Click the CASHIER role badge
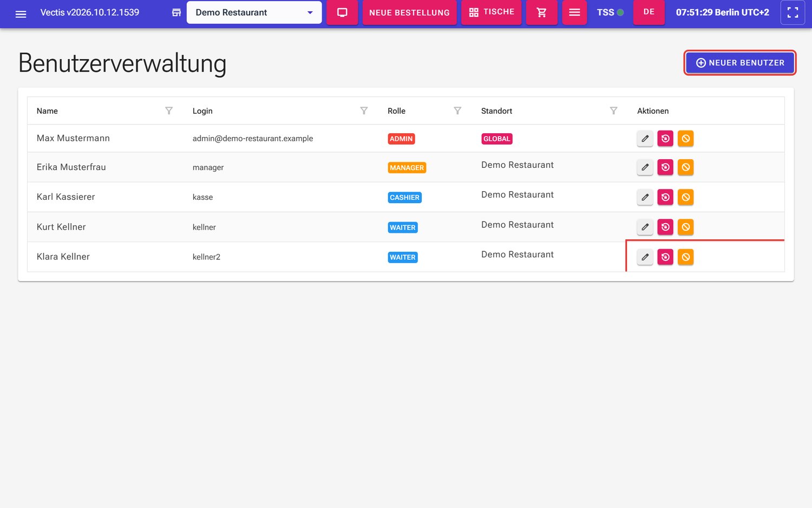 pyautogui.click(x=404, y=198)
